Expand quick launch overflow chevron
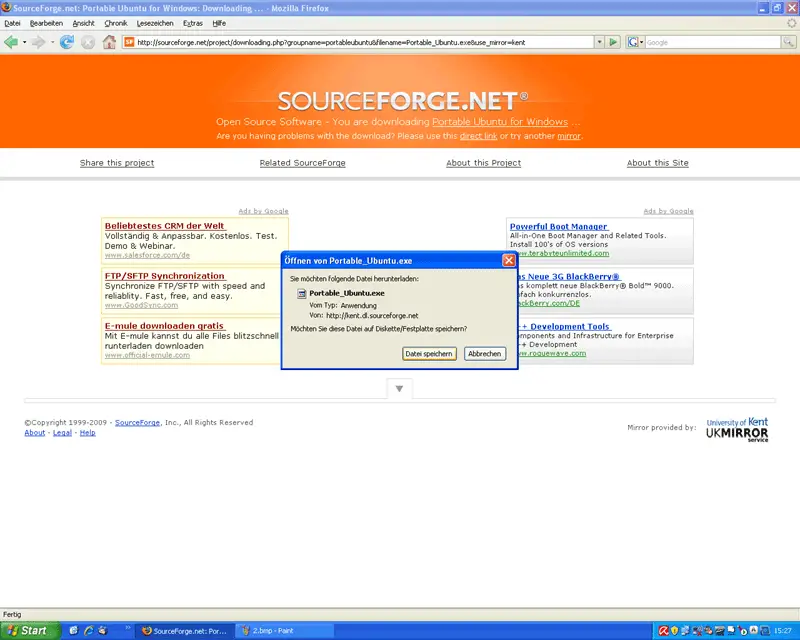The image size is (800, 640). pos(128,627)
